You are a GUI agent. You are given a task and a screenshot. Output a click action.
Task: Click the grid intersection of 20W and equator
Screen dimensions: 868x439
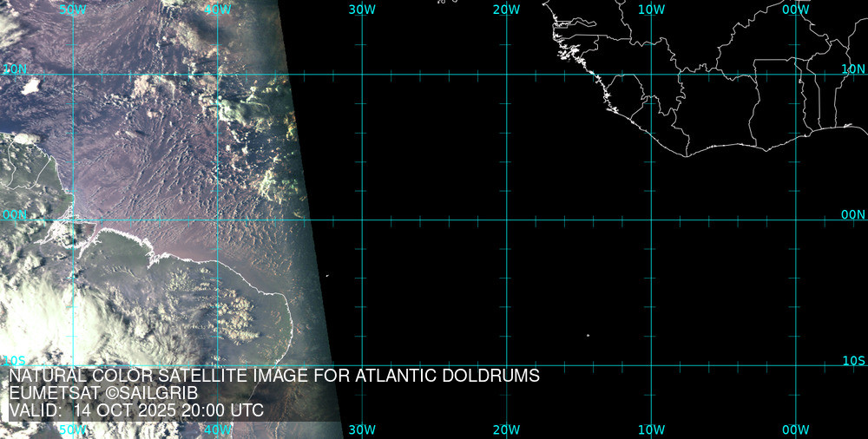tap(507, 219)
